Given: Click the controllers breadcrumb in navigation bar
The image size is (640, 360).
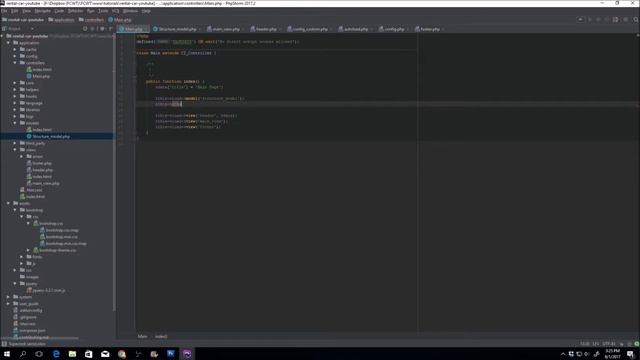Looking at the screenshot, I should (x=91, y=20).
